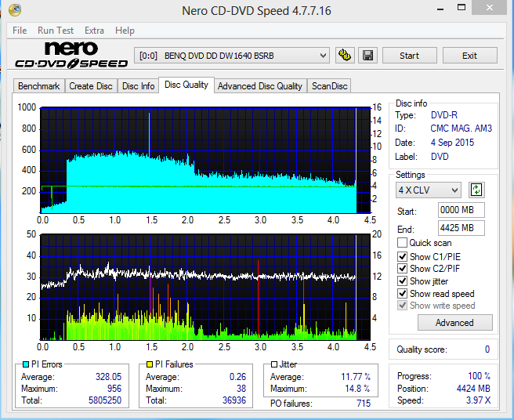Viewport: 514px width, 420px height.
Task: Click the Quality score value 0
Action: [487, 349]
